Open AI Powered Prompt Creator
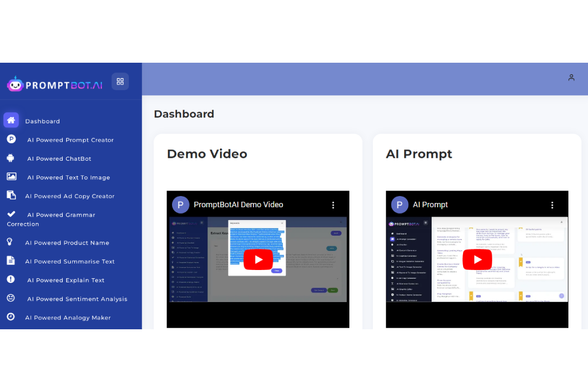 tap(71, 140)
